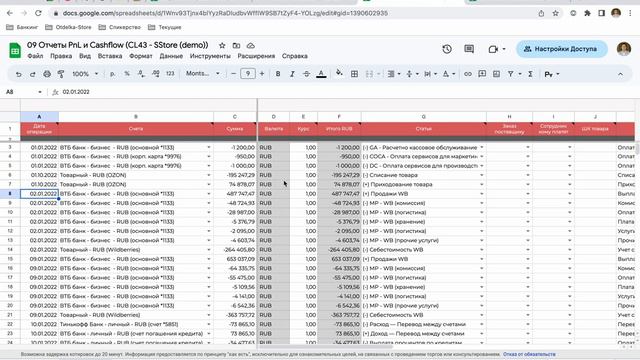Viewport: 640px width, 360px height.
Task: Collapse the toolbar with chevron
Action: 620,74
